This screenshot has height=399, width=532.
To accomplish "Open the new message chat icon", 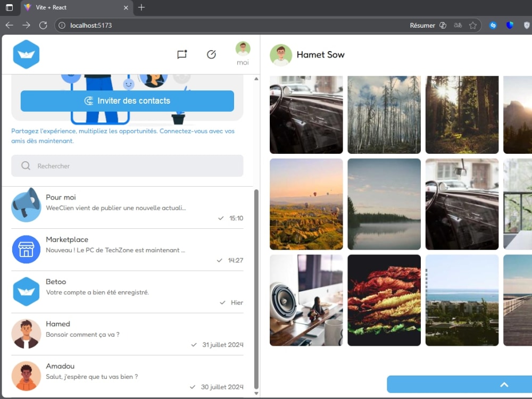I will point(182,54).
